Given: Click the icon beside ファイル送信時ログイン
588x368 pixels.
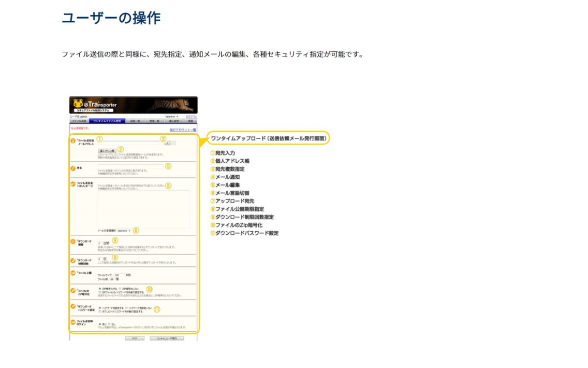Looking at the screenshot, I should coord(73,322).
